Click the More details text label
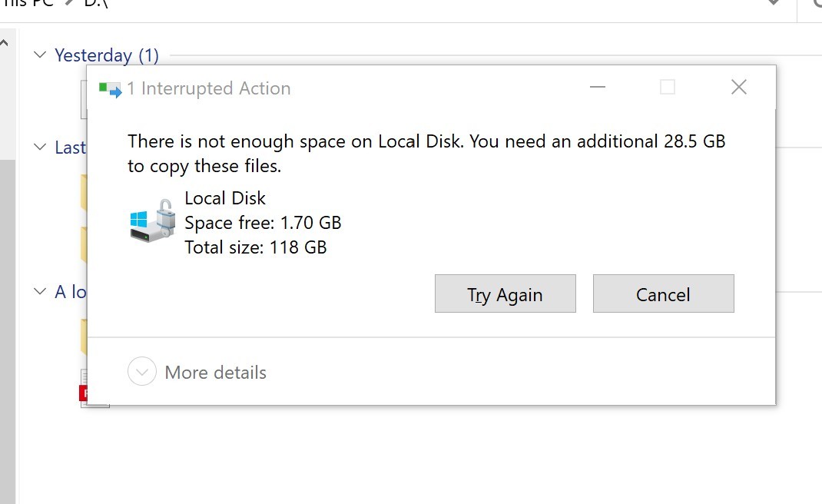Image resolution: width=822 pixels, height=504 pixels. click(x=215, y=373)
